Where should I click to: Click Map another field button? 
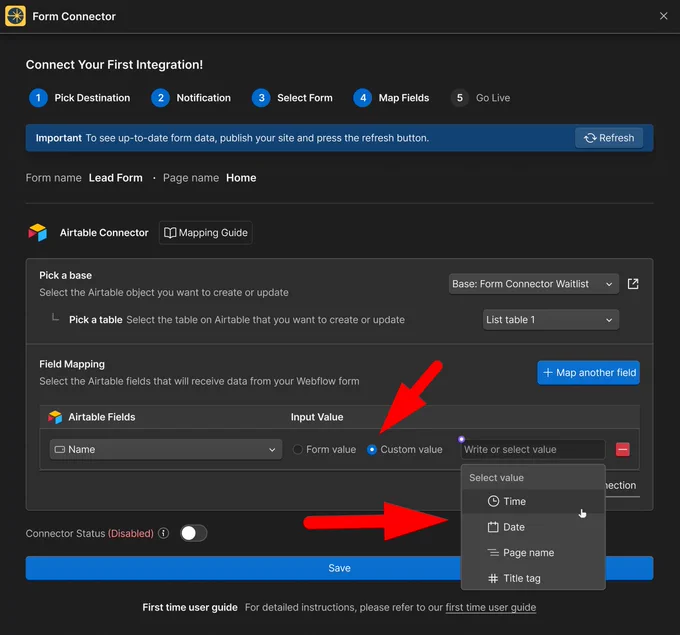588,373
